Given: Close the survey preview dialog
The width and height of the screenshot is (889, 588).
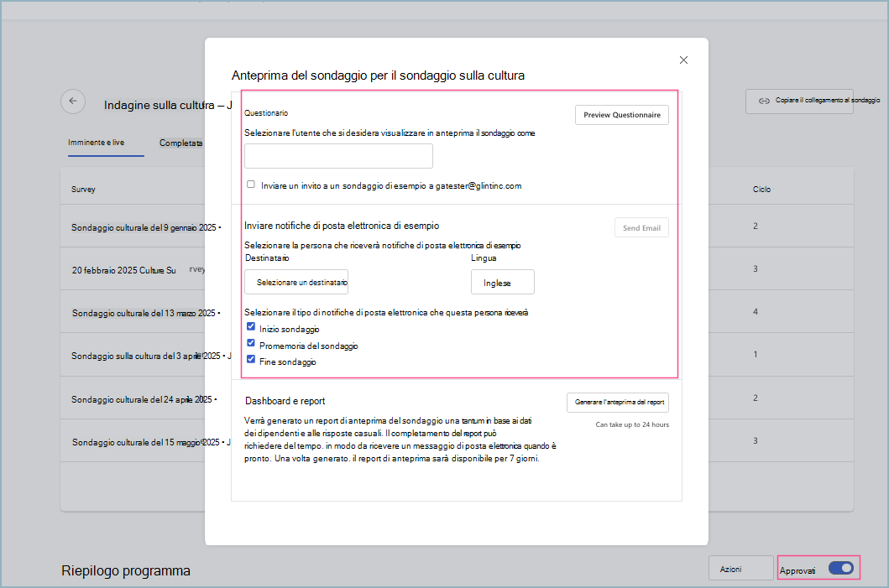Looking at the screenshot, I should point(683,60).
